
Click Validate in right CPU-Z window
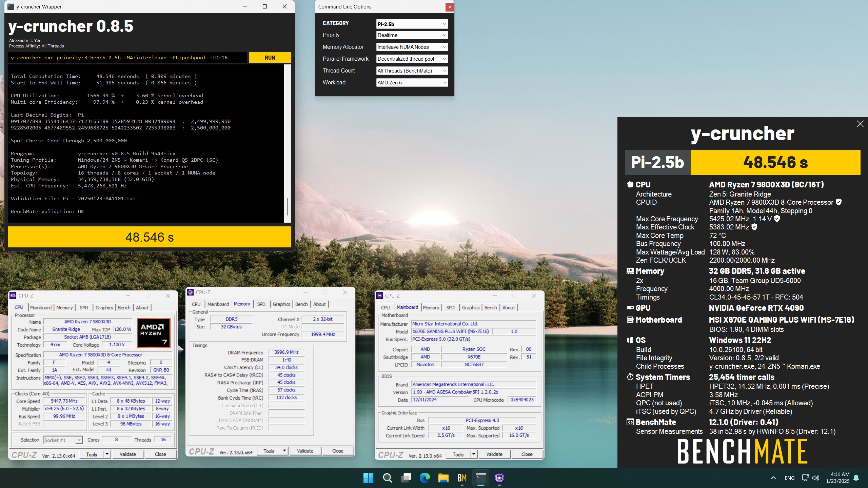click(x=494, y=454)
